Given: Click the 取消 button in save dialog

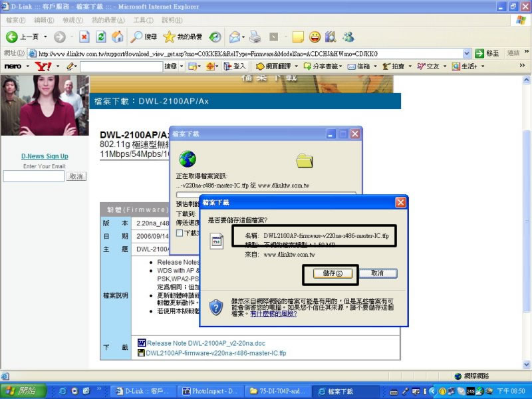Looking at the screenshot, I should (x=377, y=273).
